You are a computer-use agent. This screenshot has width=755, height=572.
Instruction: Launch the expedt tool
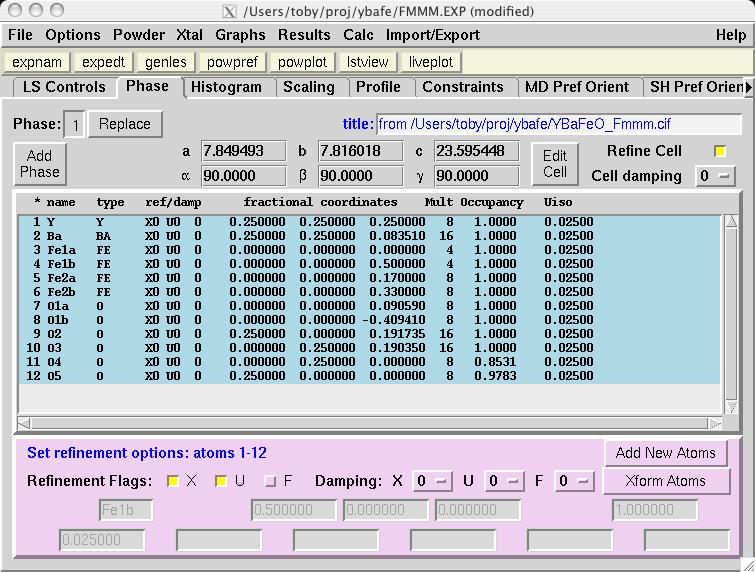click(x=103, y=62)
